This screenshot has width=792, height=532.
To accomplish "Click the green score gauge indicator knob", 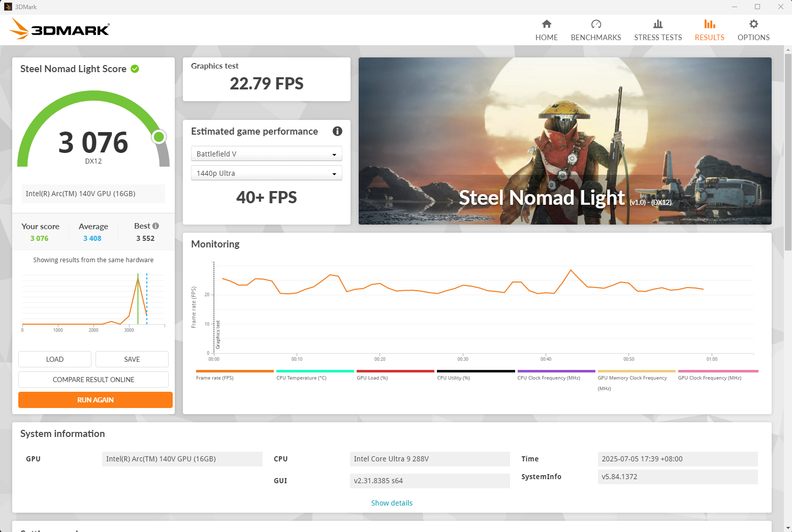I will coord(159,137).
